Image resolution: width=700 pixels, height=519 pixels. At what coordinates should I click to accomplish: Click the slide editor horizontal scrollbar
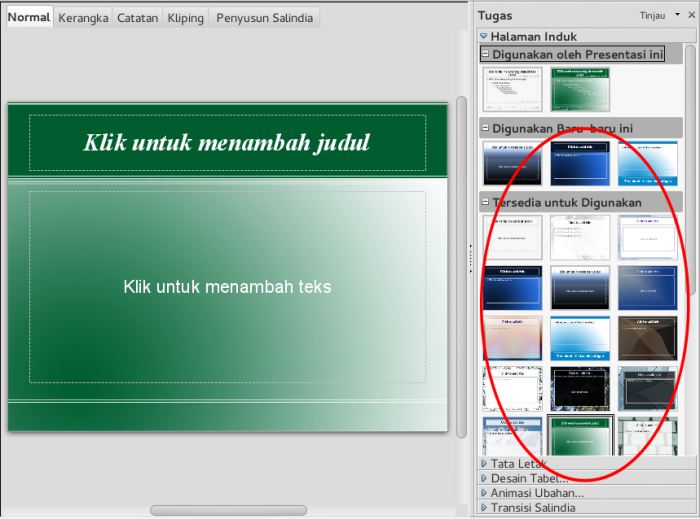tap(228, 510)
